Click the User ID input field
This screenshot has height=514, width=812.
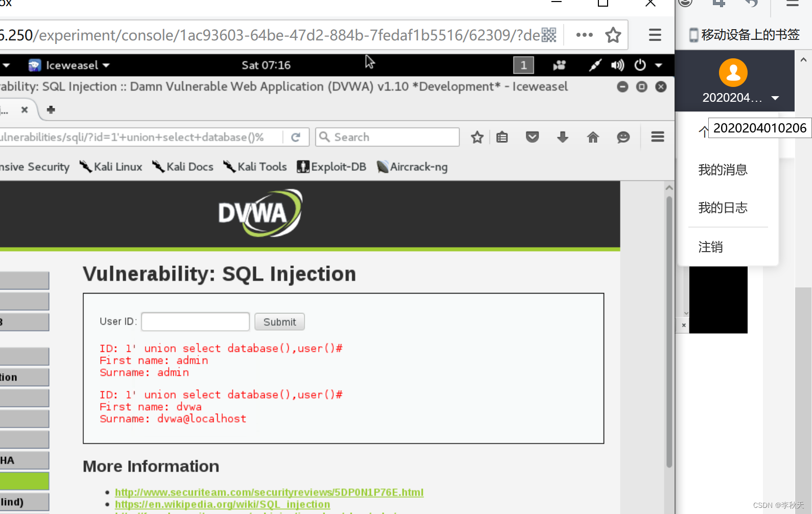pos(195,322)
